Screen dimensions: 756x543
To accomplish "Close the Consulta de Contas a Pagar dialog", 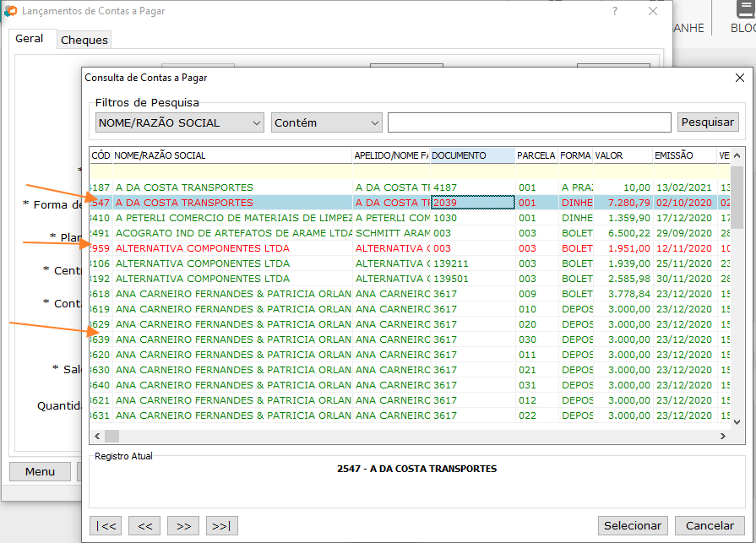I will click(739, 78).
